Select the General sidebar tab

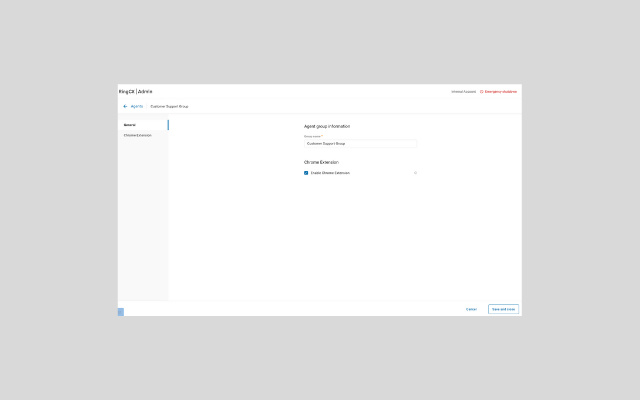pyautogui.click(x=143, y=125)
